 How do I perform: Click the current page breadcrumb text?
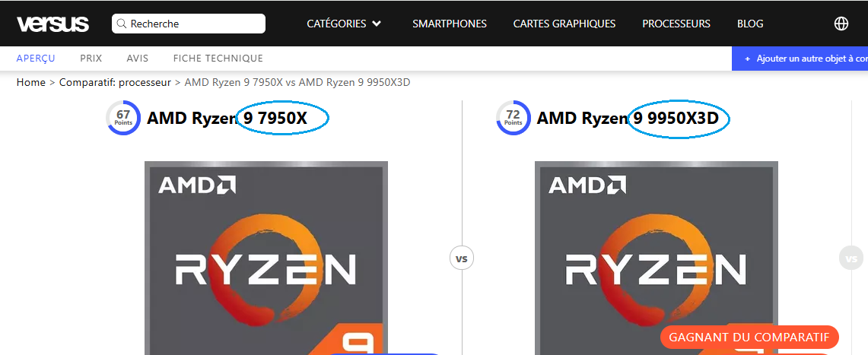tap(297, 82)
